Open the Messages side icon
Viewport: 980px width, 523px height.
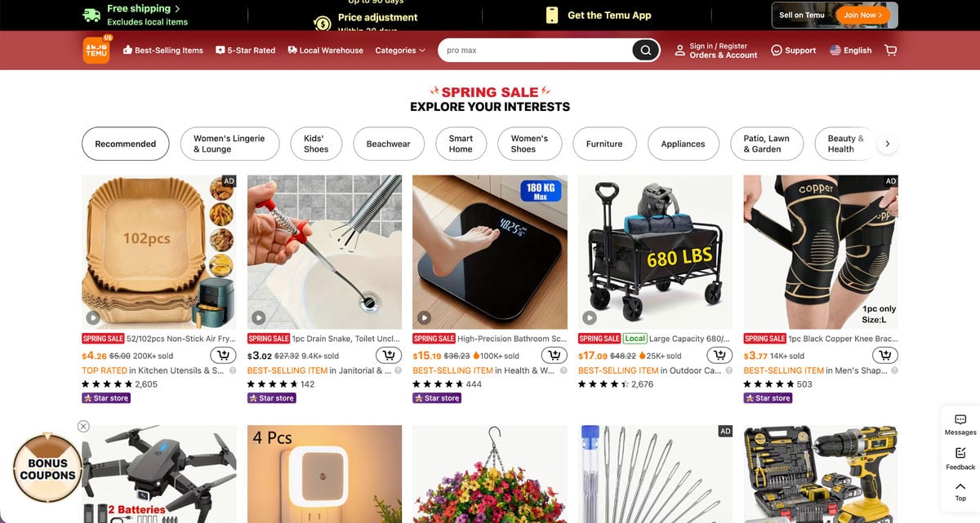point(960,424)
